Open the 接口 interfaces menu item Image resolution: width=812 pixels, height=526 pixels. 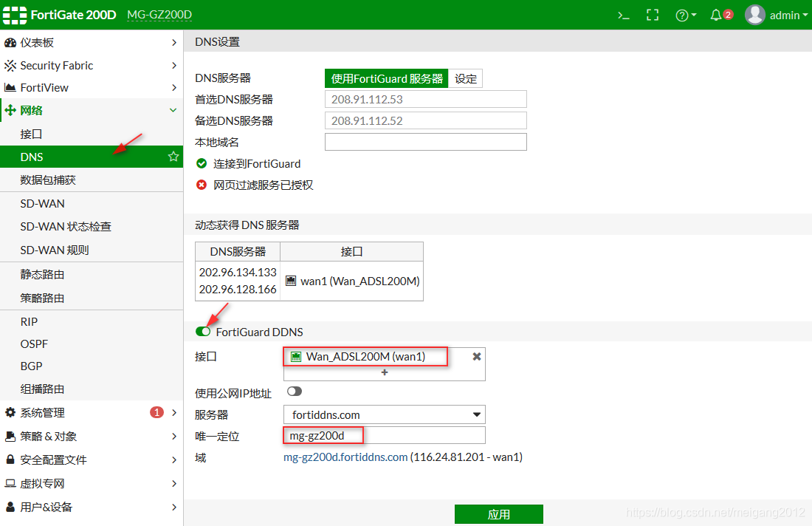coord(92,134)
